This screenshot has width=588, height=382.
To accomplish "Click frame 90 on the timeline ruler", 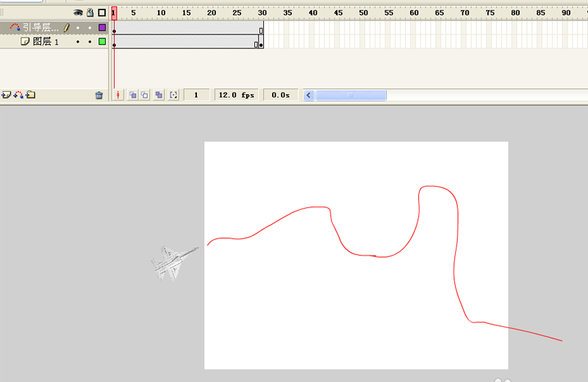I will coord(566,12).
